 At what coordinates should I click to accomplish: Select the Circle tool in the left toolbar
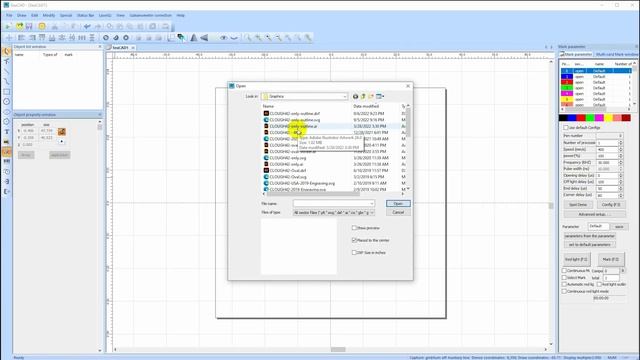7,102
